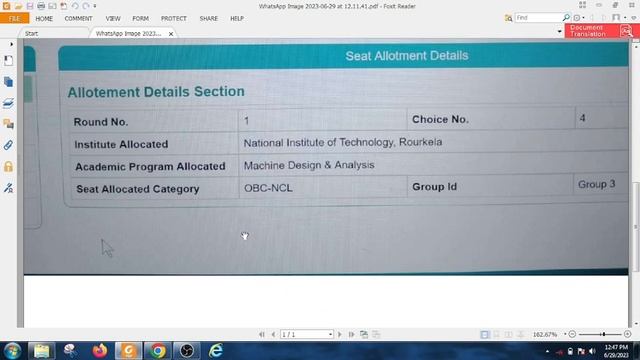Expand the left navigation panel arrow
This screenshot has width=640, height=360.
[x=11, y=44]
